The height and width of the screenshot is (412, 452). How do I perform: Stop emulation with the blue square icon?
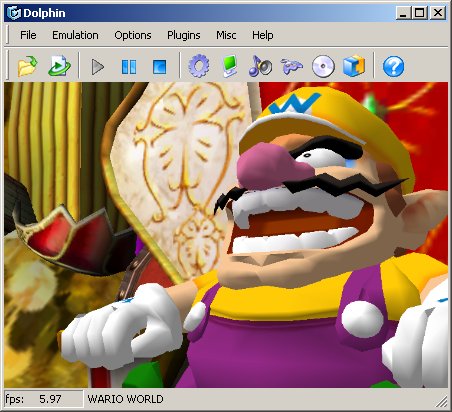pos(160,67)
